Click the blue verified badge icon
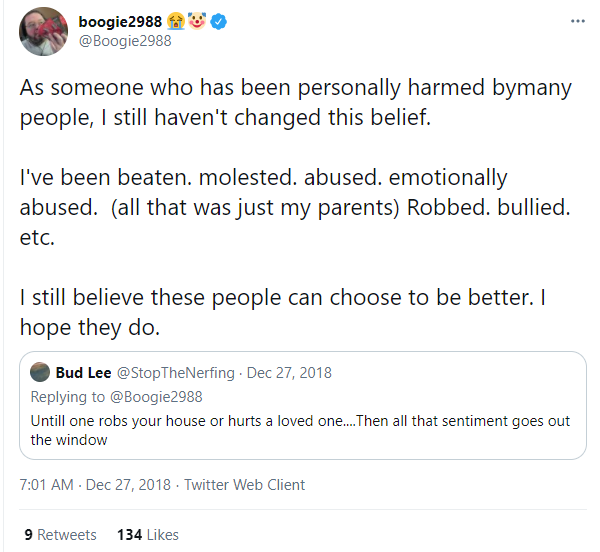This screenshot has width=600, height=552. (218, 22)
